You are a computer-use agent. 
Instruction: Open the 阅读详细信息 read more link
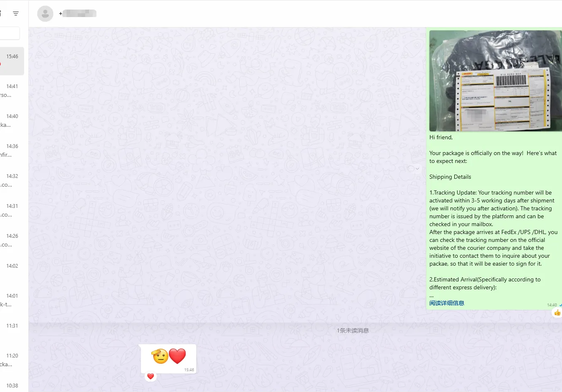point(446,303)
